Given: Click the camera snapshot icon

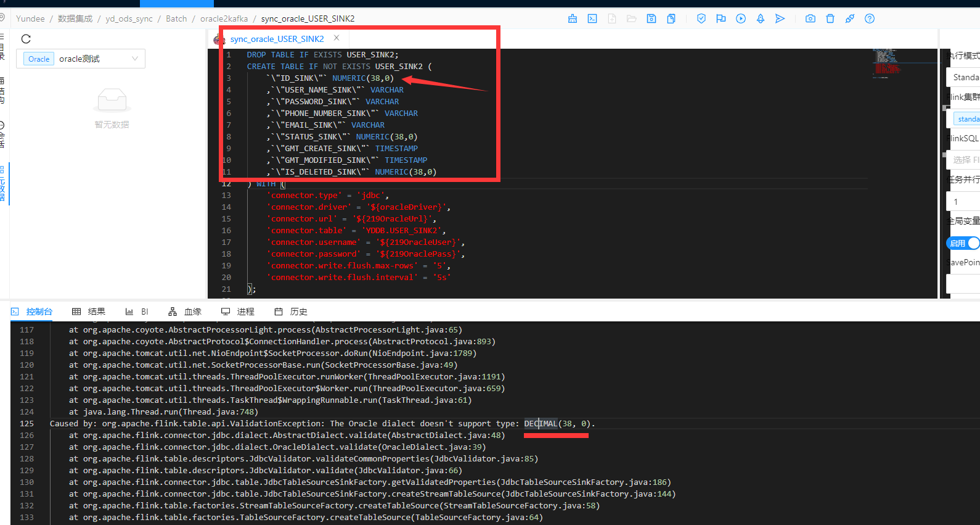Looking at the screenshot, I should tap(811, 19).
